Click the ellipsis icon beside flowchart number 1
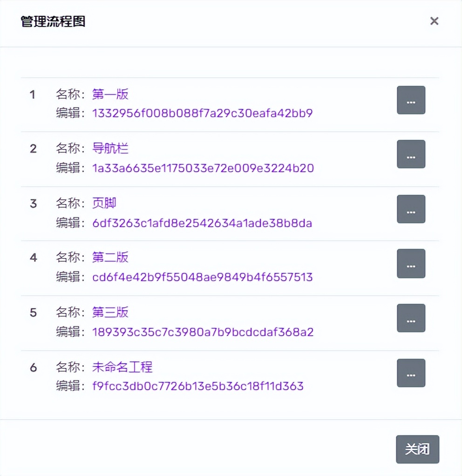Image resolution: width=462 pixels, height=476 pixels. (x=411, y=100)
